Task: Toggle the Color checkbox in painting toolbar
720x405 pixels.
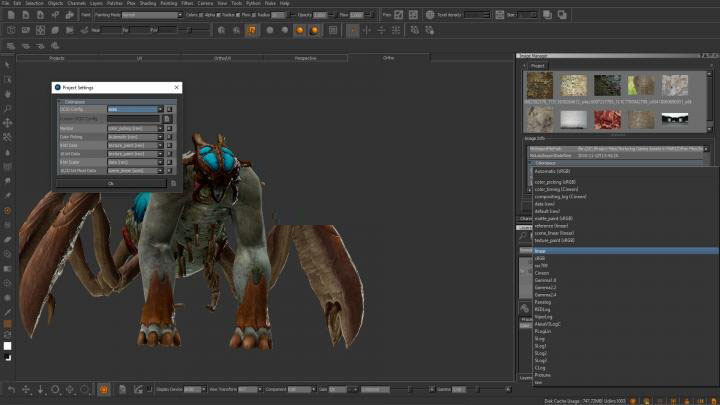Action: 201,15
